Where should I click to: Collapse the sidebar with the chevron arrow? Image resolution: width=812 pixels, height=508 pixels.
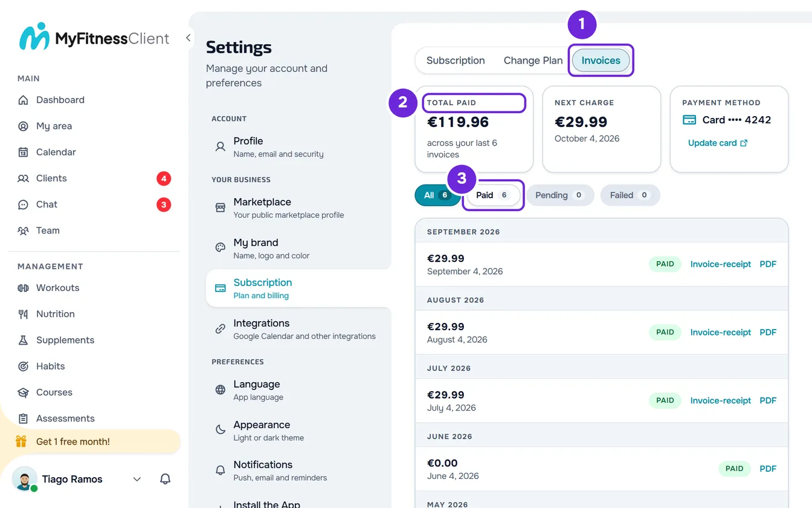188,37
